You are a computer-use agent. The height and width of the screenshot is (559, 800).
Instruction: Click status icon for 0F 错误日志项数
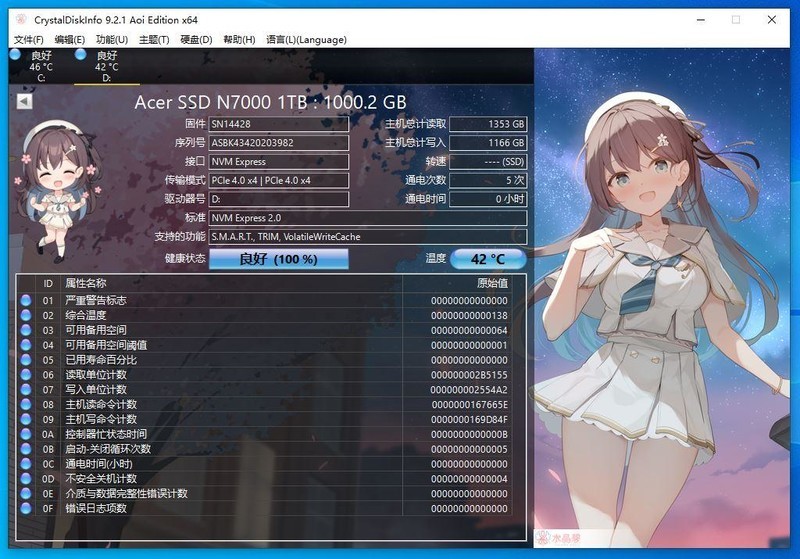(26, 508)
